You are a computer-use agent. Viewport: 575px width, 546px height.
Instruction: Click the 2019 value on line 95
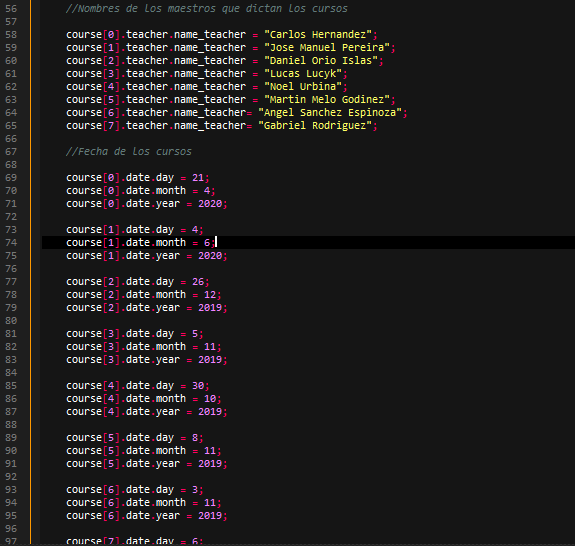[210, 516]
